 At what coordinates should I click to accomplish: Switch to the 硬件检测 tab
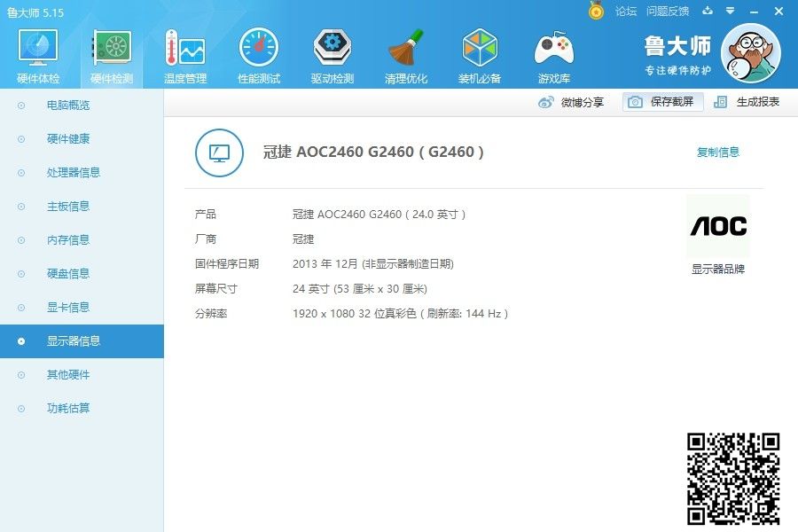[x=112, y=55]
